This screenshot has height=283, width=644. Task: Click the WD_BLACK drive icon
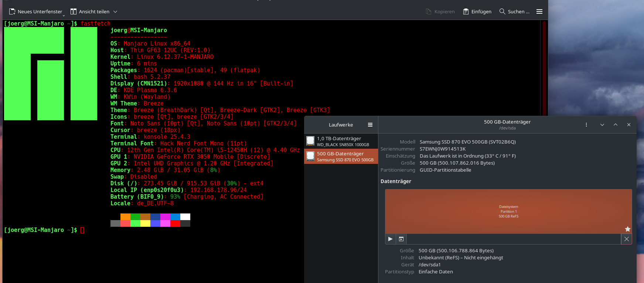tap(310, 141)
